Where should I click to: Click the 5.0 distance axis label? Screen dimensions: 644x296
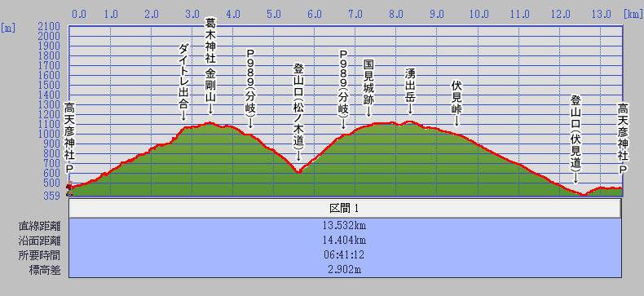[274, 14]
